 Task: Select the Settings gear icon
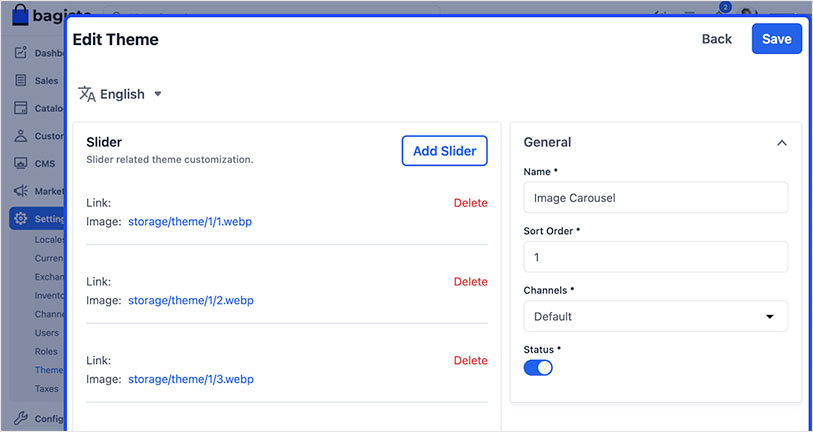click(21, 219)
